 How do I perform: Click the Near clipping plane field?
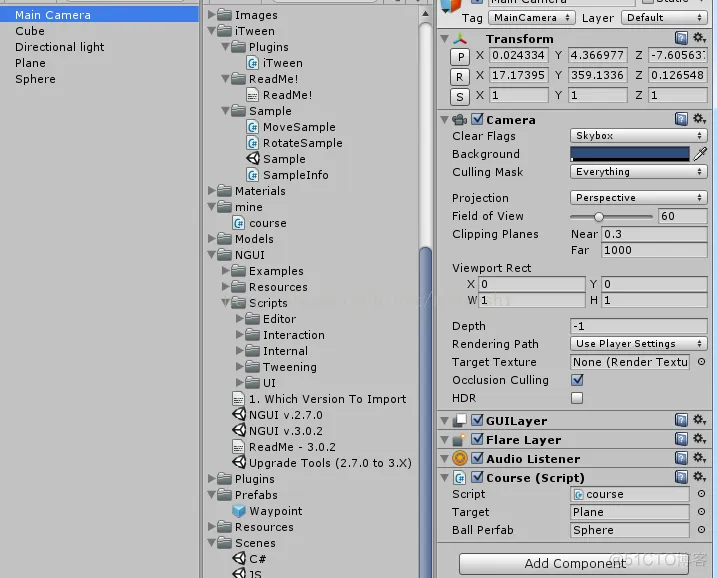click(x=654, y=234)
